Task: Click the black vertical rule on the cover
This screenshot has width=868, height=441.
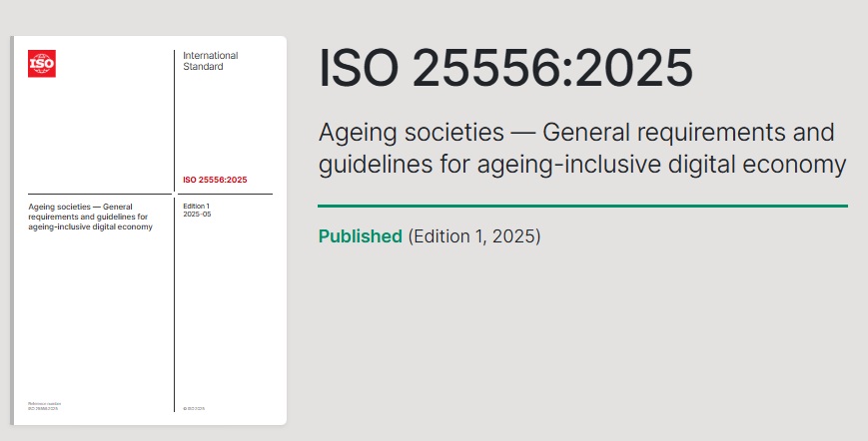Action: [x=175, y=230]
